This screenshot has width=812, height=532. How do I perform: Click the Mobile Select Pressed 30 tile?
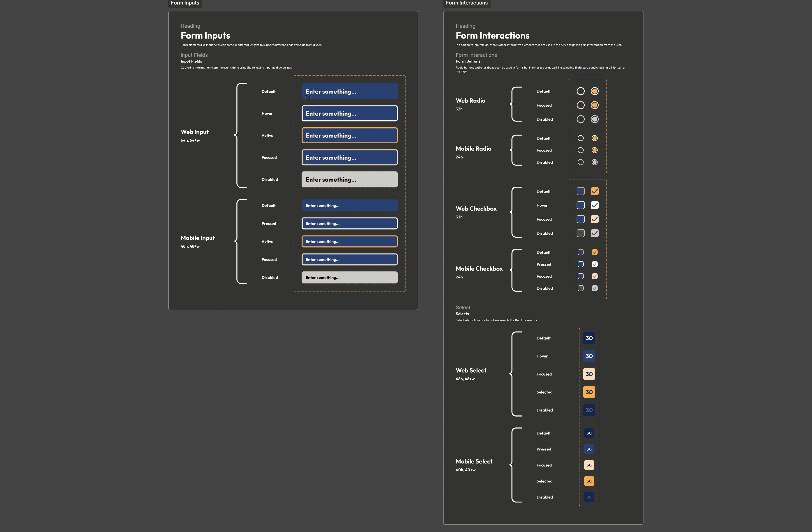[x=589, y=449]
